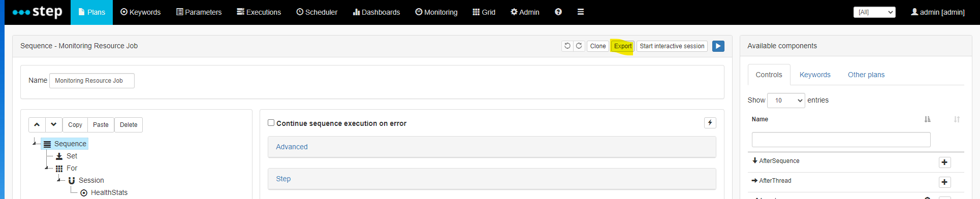This screenshot has height=199, width=980.
Task: Edit the plan Name field
Action: (x=92, y=81)
